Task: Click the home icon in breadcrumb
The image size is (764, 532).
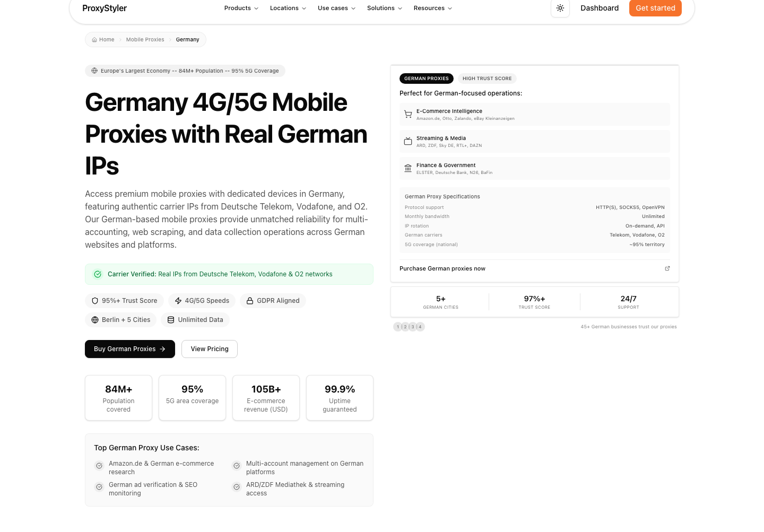Action: (x=94, y=40)
